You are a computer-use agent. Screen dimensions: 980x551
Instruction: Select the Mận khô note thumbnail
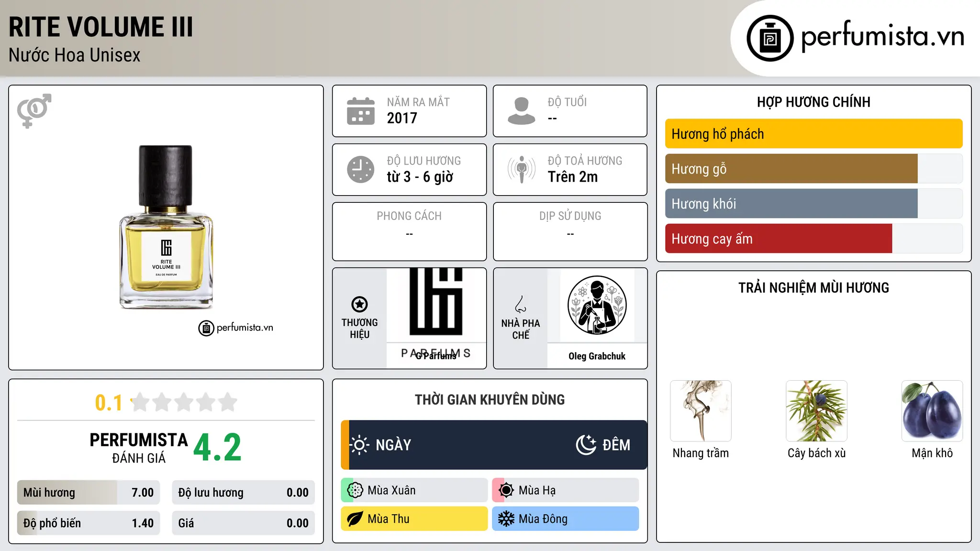(x=932, y=411)
